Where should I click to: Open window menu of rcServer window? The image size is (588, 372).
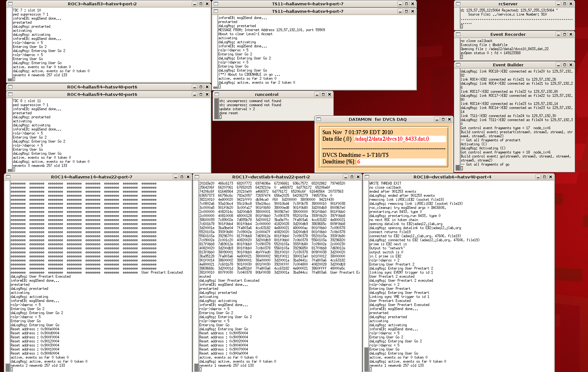[x=458, y=4]
